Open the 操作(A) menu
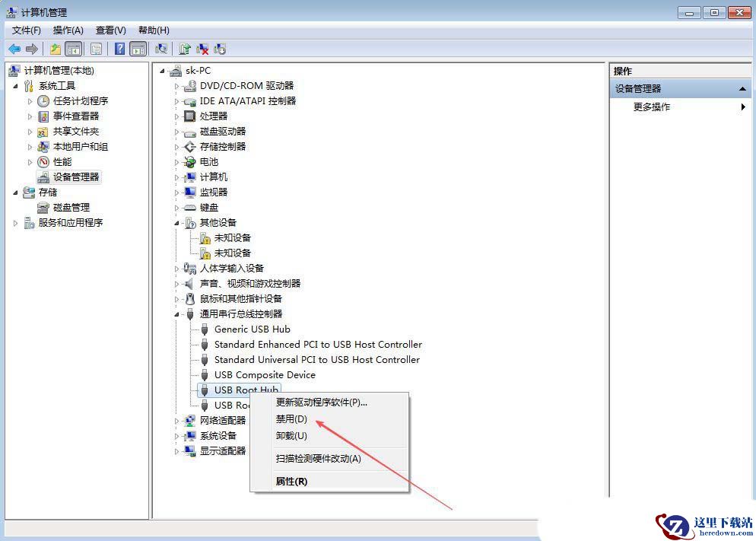Image resolution: width=756 pixels, height=541 pixels. [68, 30]
